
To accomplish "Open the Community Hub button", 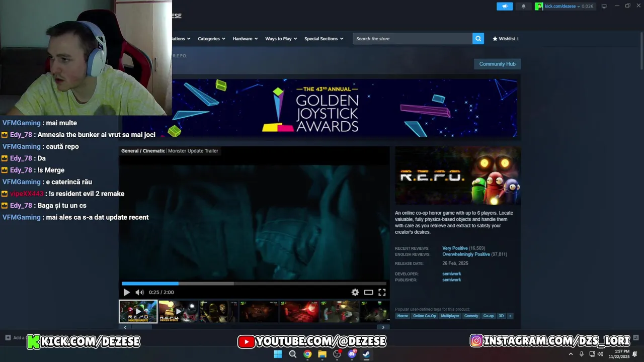I will coord(497,64).
